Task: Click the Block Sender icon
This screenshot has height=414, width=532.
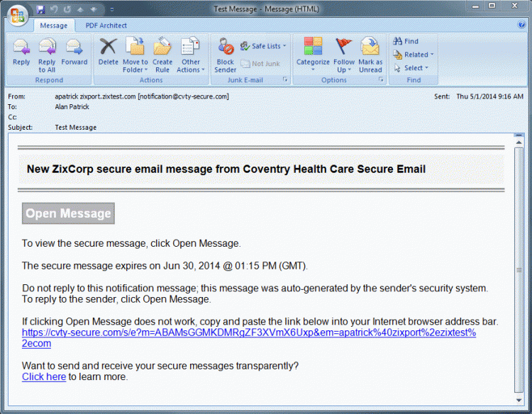Action: [226, 55]
